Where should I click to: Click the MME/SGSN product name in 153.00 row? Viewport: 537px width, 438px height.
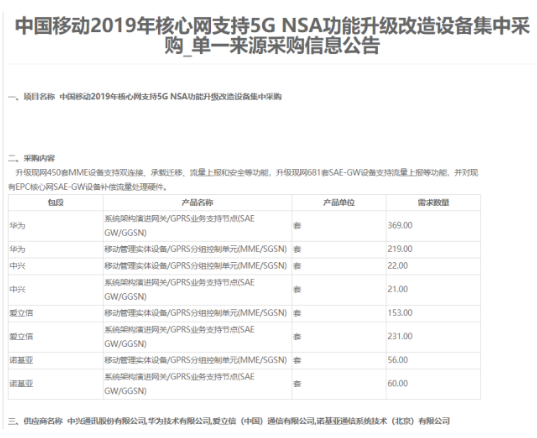(x=196, y=313)
